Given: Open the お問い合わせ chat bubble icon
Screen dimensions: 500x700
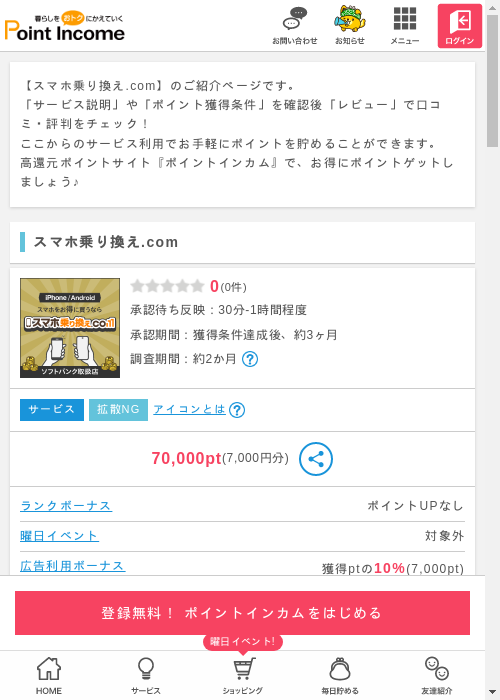Looking at the screenshot, I should pos(295,25).
